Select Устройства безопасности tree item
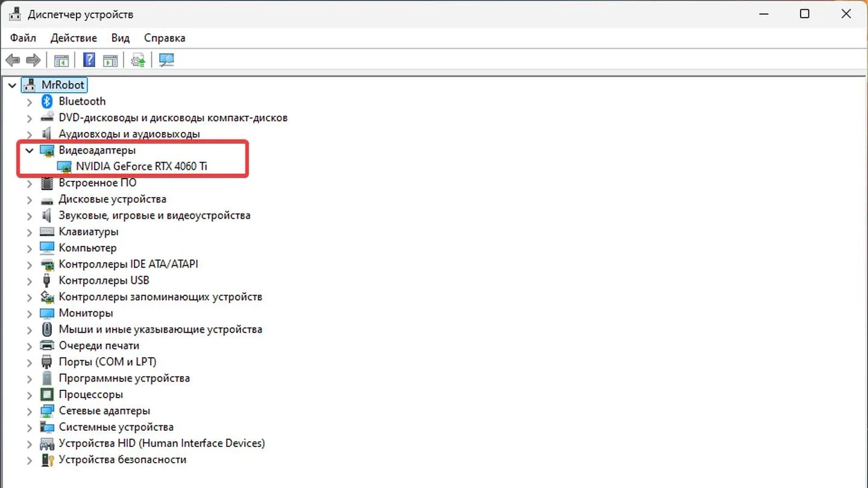The image size is (868, 488). (x=122, y=460)
